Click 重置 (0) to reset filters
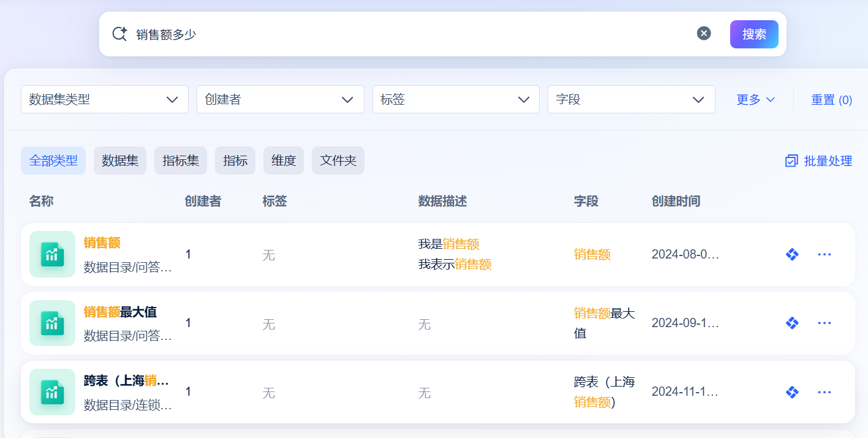868x438 pixels. tap(831, 100)
